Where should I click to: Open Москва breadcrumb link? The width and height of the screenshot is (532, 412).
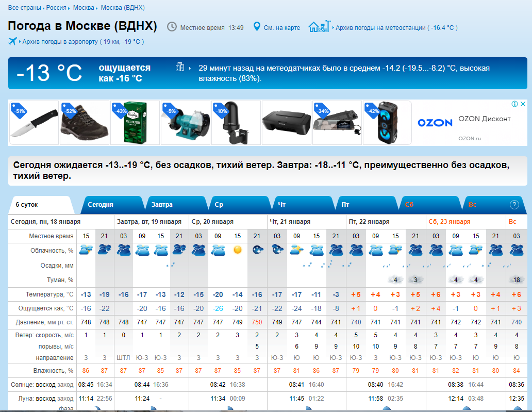coord(84,7)
